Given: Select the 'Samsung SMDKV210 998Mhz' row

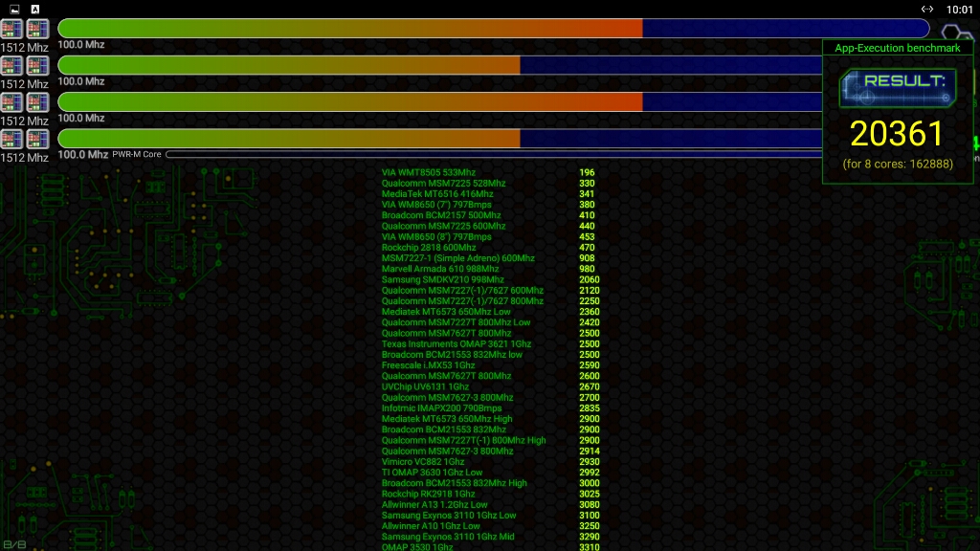Looking at the screenshot, I should tap(491, 279).
